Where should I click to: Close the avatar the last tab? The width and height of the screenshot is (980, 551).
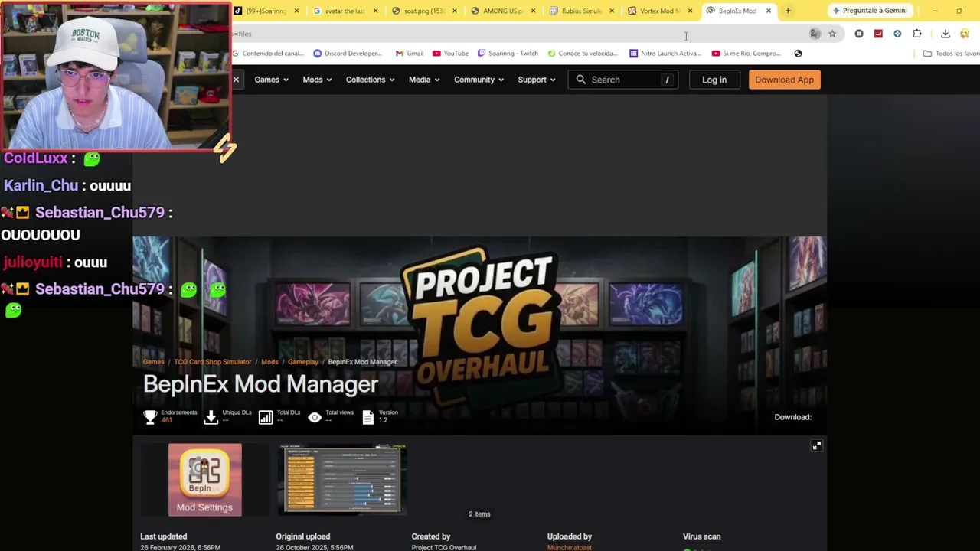click(375, 11)
